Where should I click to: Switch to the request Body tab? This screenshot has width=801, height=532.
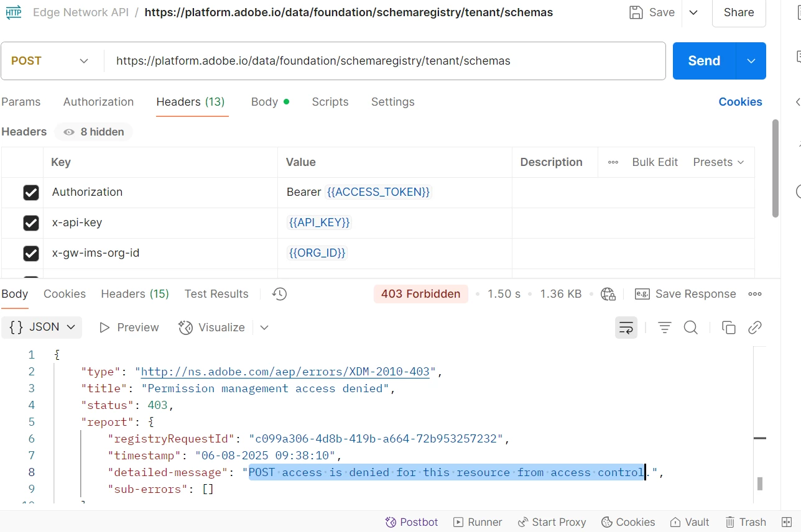click(x=270, y=102)
